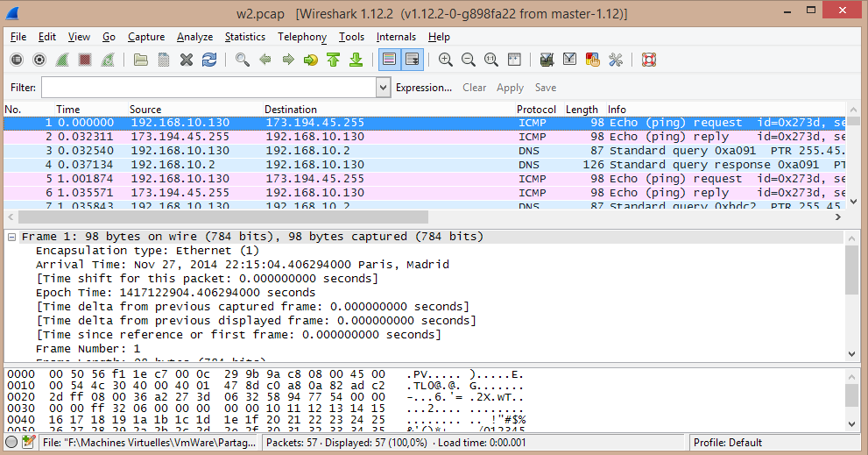Jump to the first packet

[x=333, y=60]
